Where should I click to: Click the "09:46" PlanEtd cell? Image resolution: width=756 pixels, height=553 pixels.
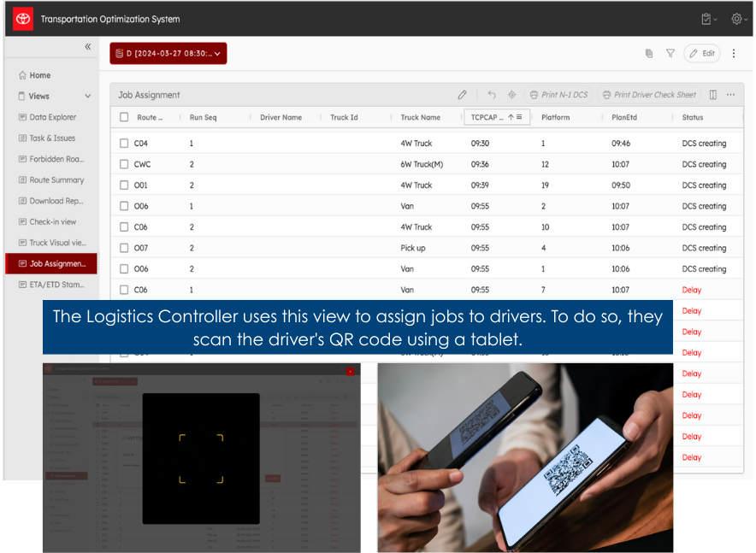click(621, 143)
